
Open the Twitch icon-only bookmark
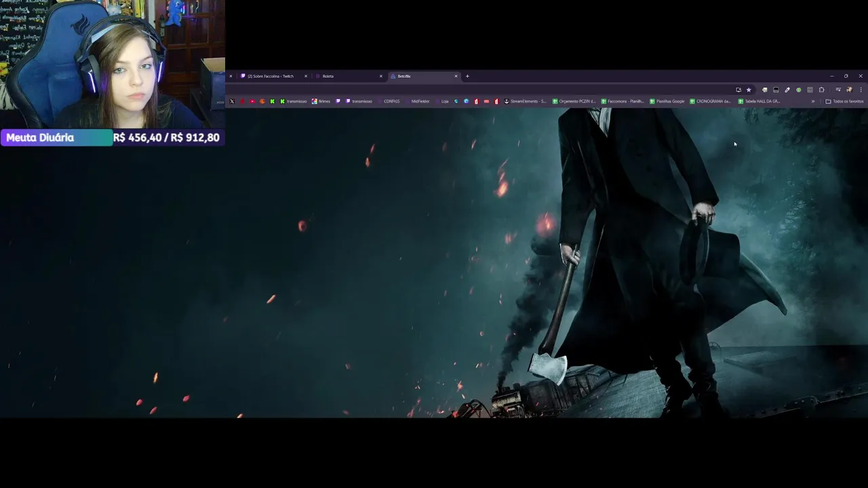pos(338,101)
